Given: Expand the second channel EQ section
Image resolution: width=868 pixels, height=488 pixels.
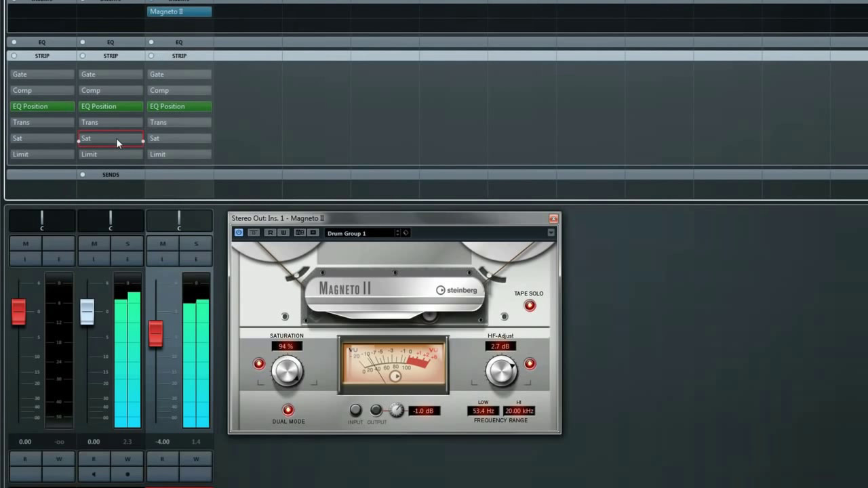Looking at the screenshot, I should (111, 42).
